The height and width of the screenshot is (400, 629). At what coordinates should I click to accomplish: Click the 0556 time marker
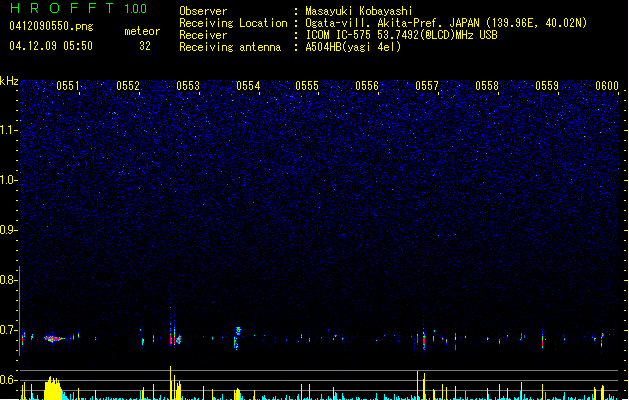pyautogui.click(x=367, y=86)
